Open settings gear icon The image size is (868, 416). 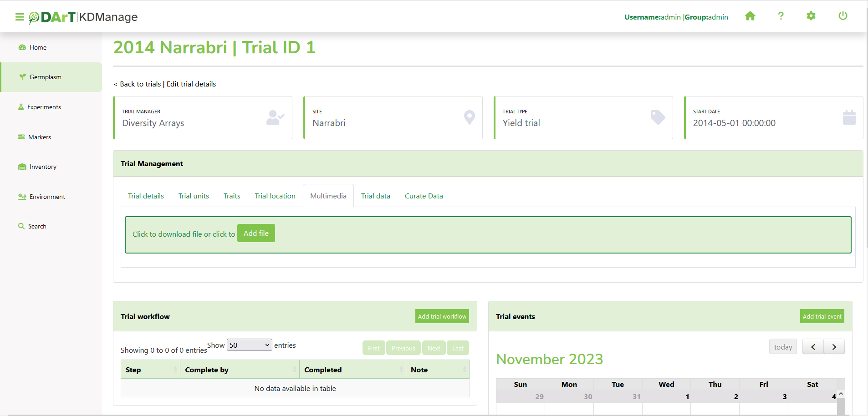pos(811,16)
